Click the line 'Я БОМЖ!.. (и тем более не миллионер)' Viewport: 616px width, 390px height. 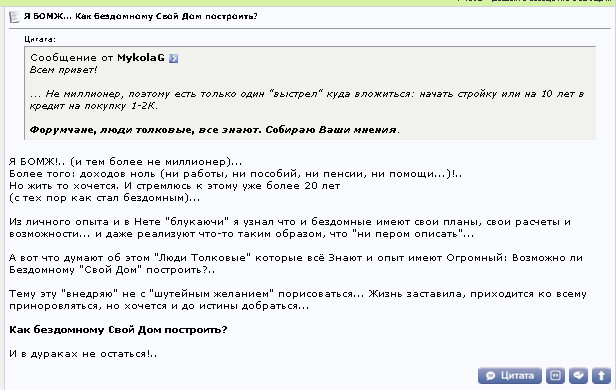tap(126, 162)
